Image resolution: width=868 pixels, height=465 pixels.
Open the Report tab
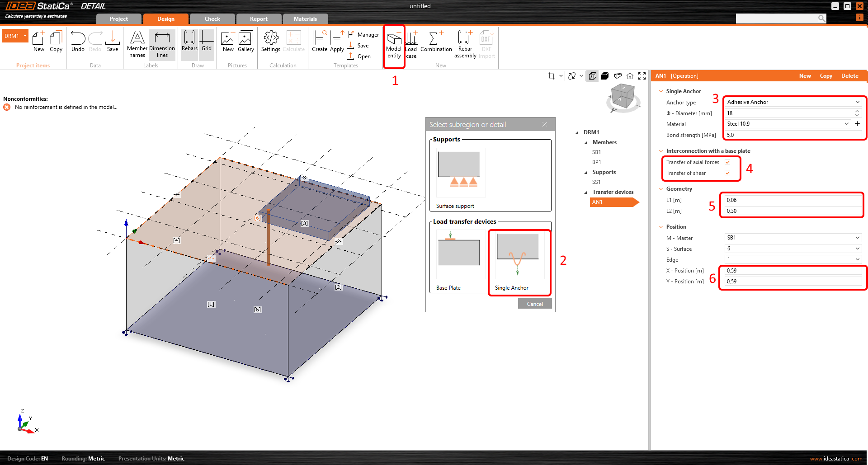(259, 19)
